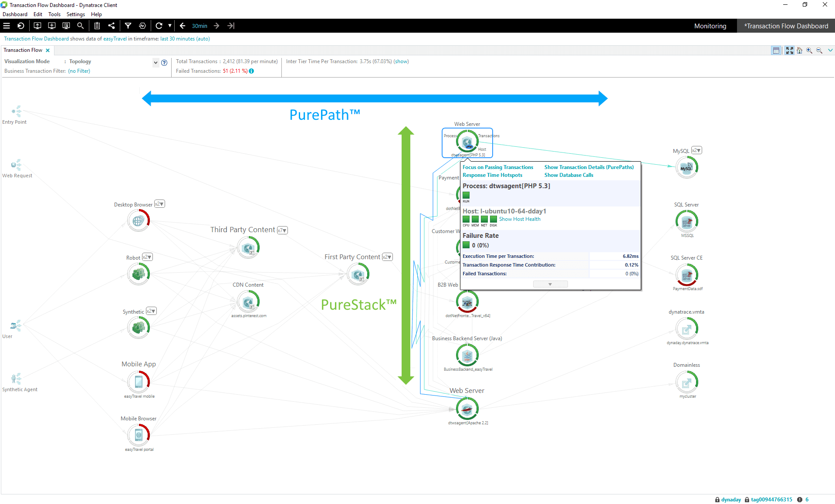Click the circular play/restore icon
Image resolution: width=835 pixels, height=504 pixels.
(20, 26)
